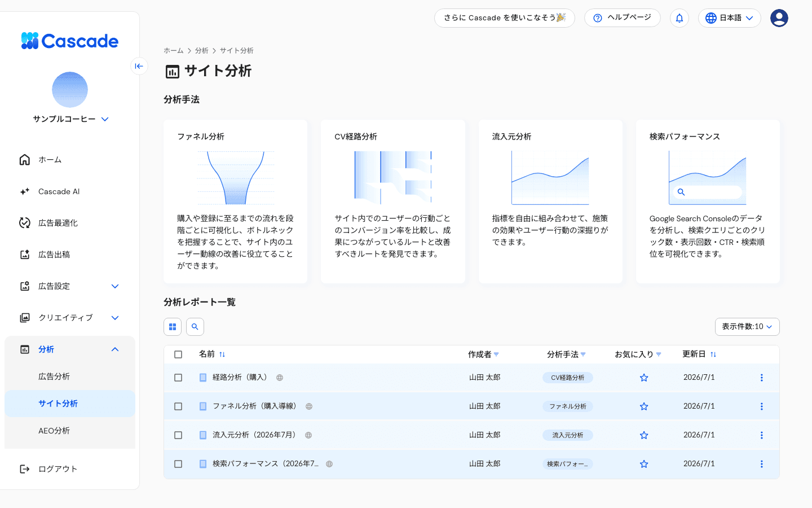This screenshot has height=508, width=812.
Task: Open more options for ファネル分析（購入導線） row
Action: 762,406
